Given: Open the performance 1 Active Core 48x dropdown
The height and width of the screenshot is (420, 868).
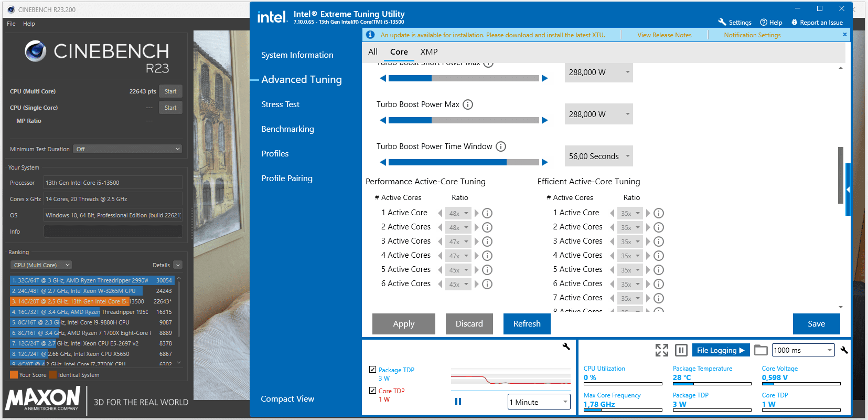Looking at the screenshot, I should [458, 213].
